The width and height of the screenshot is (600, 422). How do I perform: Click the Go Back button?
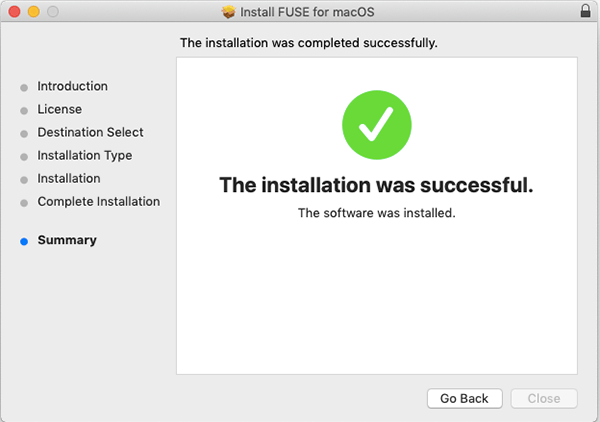(x=464, y=398)
